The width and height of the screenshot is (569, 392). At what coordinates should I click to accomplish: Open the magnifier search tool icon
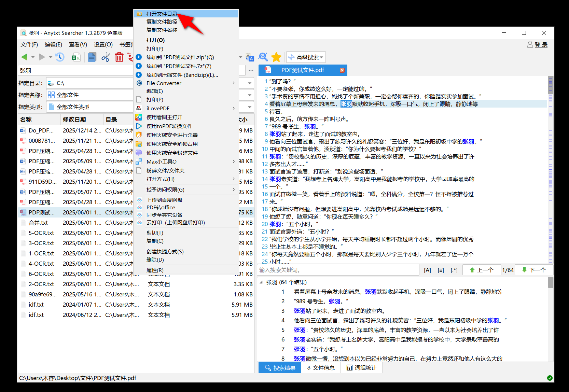(x=263, y=57)
